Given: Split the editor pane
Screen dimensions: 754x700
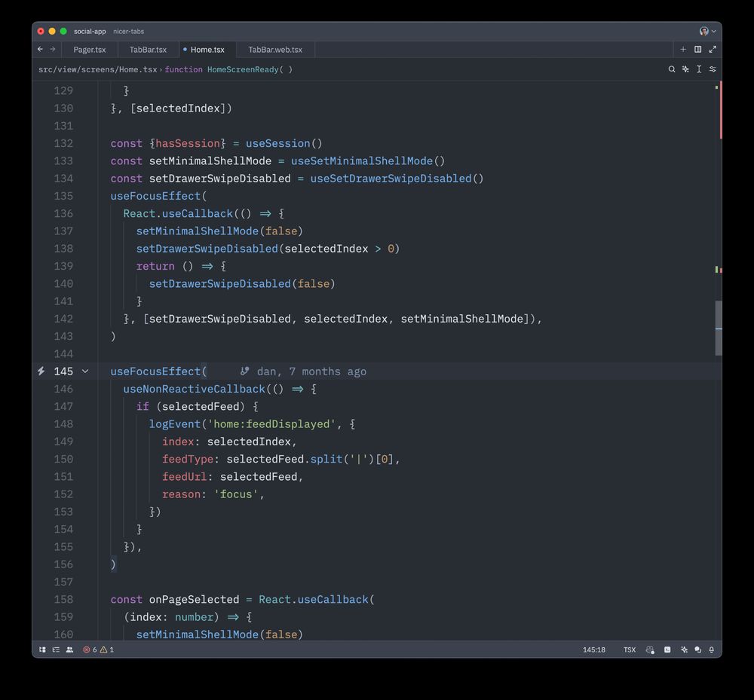Looking at the screenshot, I should click(x=697, y=49).
